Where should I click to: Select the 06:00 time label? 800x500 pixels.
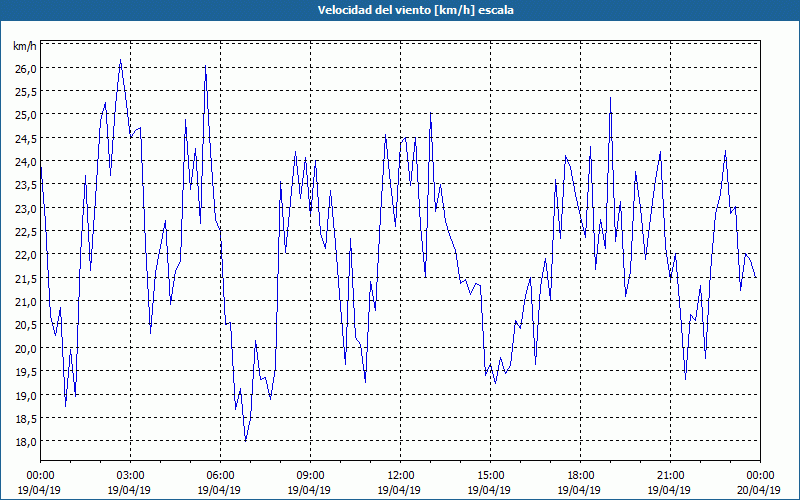click(x=220, y=476)
